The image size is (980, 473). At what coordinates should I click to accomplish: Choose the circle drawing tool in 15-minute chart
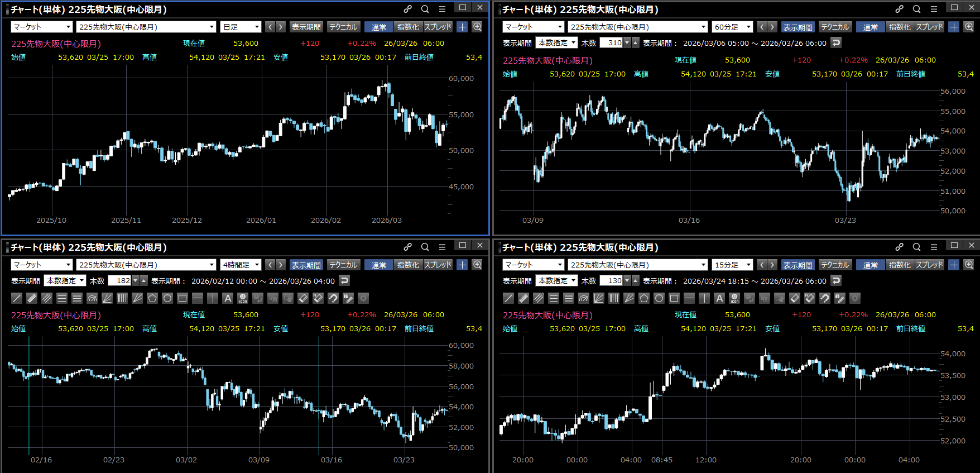[x=659, y=298]
